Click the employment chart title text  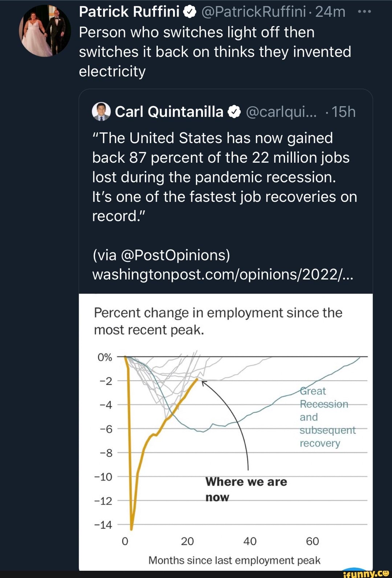(x=218, y=321)
